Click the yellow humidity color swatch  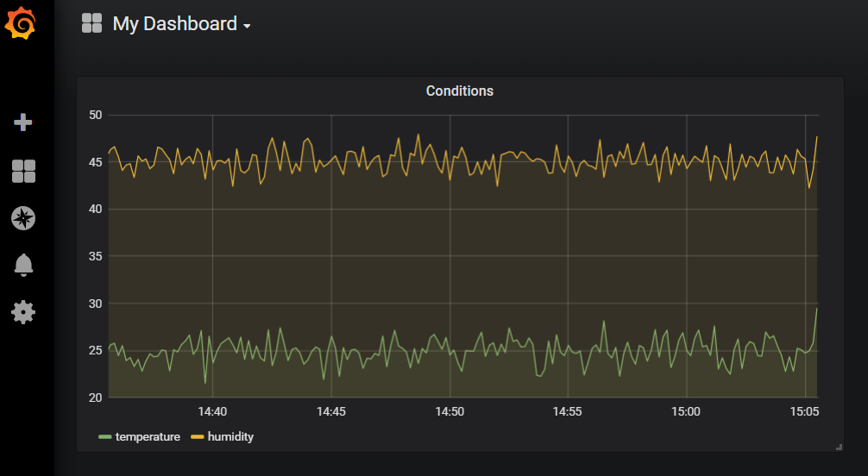click(x=198, y=437)
